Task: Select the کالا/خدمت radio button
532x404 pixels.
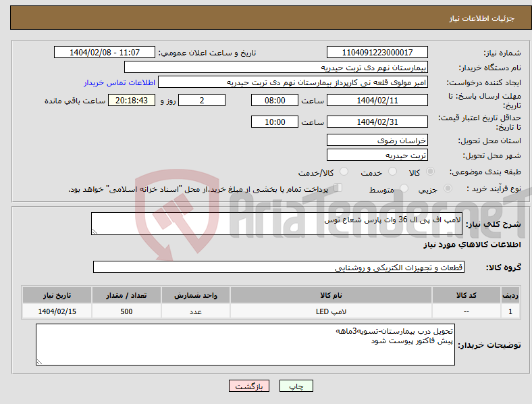Action: point(344,172)
